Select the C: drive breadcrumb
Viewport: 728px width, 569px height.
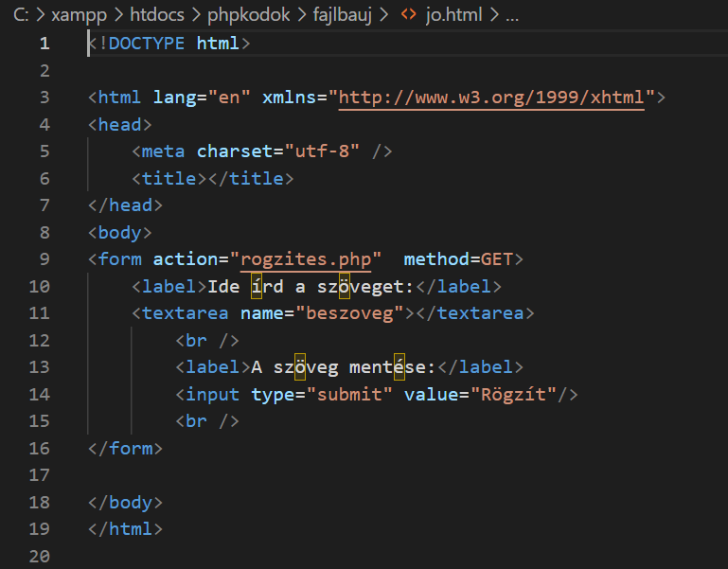[x=20, y=16]
